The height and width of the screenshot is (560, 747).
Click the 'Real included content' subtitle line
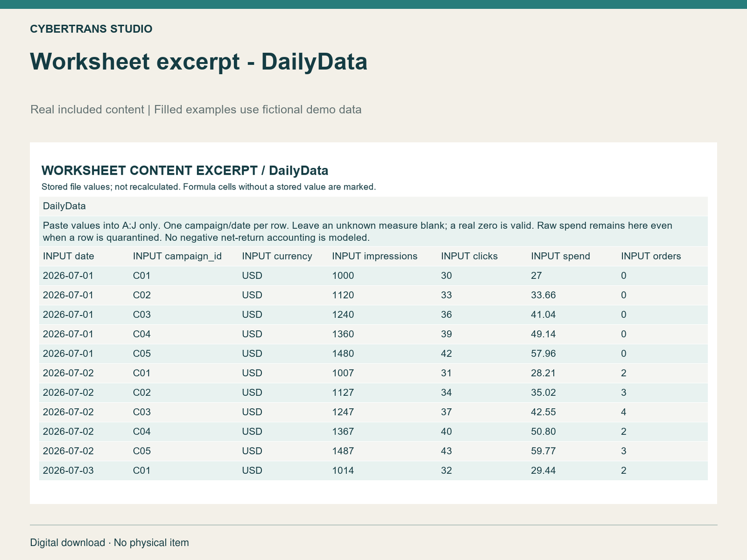(196, 110)
